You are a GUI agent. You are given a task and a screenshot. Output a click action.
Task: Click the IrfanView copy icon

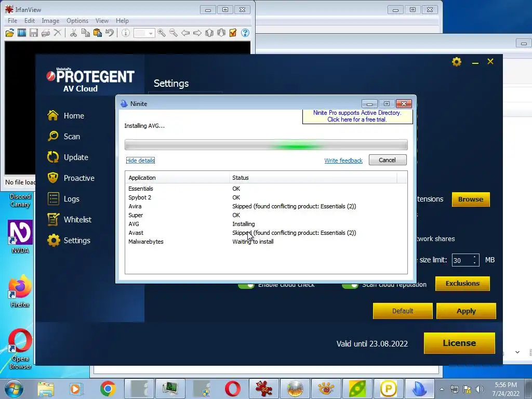click(86, 33)
